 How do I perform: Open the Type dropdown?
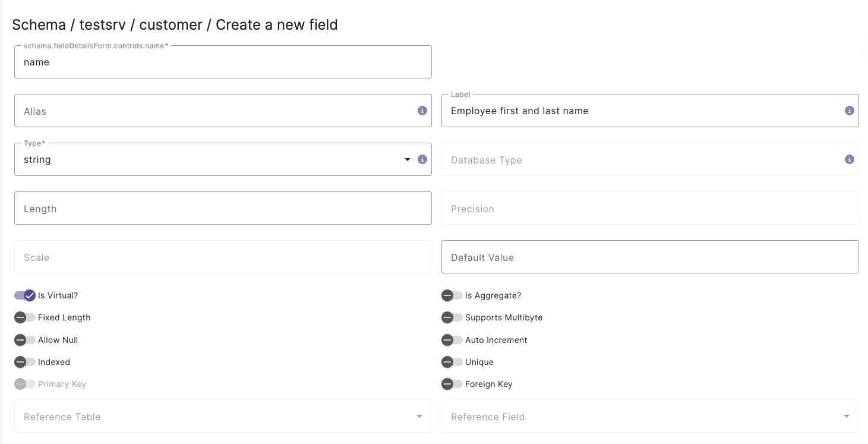point(408,159)
